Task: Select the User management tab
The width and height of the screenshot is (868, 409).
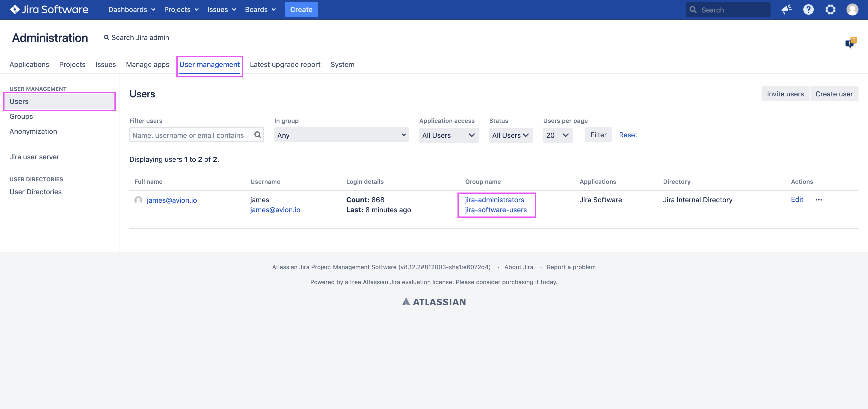Action: click(209, 64)
